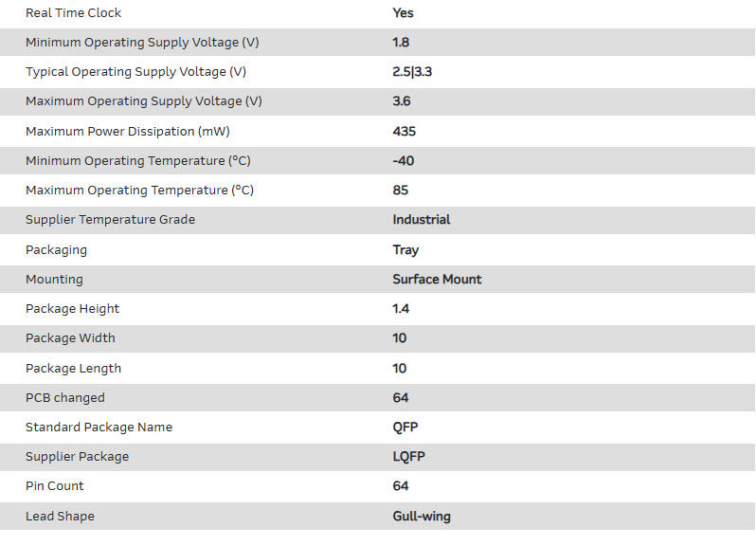Viewport: 756px width, 546px height.
Task: Select the "LQFP" supplier package value
Action: [x=409, y=457]
